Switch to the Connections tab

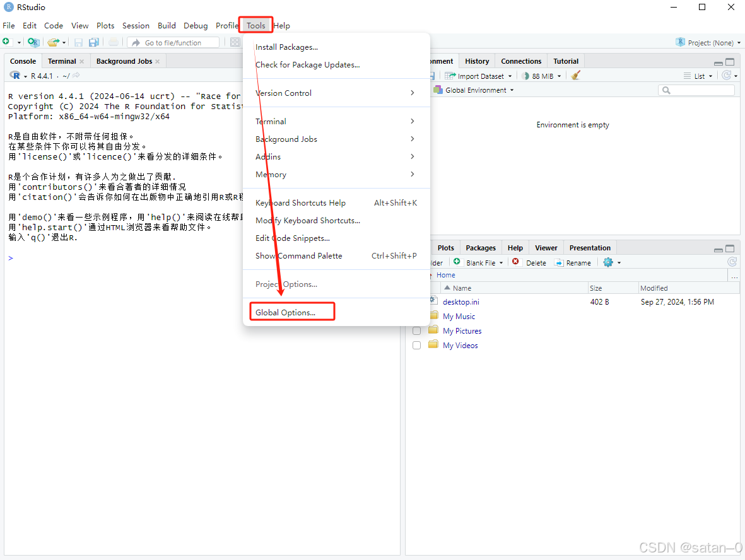pos(521,61)
